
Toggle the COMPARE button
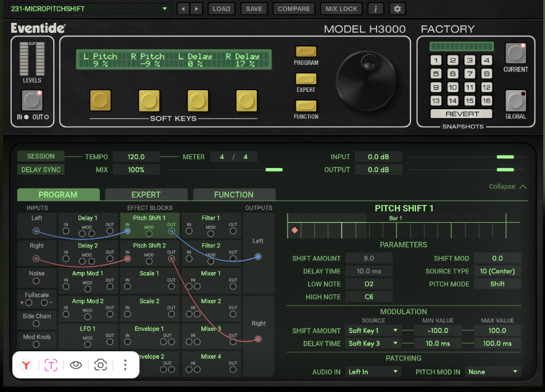294,9
